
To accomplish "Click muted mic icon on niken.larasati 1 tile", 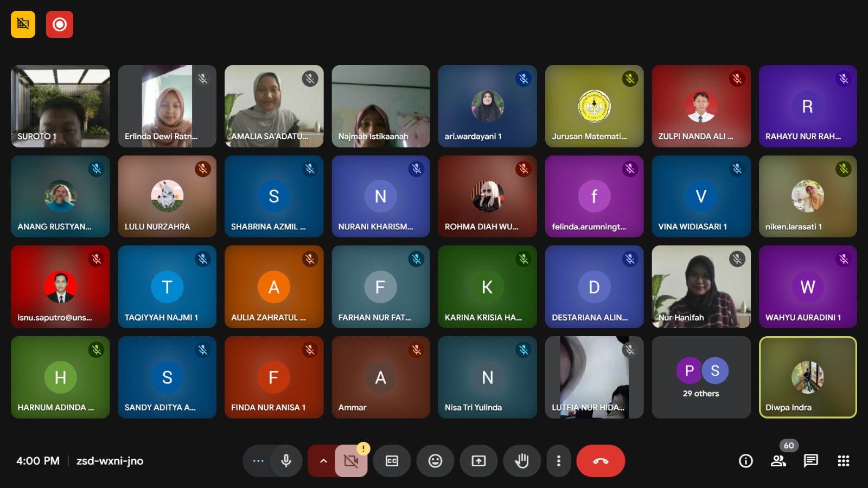I will click(844, 169).
